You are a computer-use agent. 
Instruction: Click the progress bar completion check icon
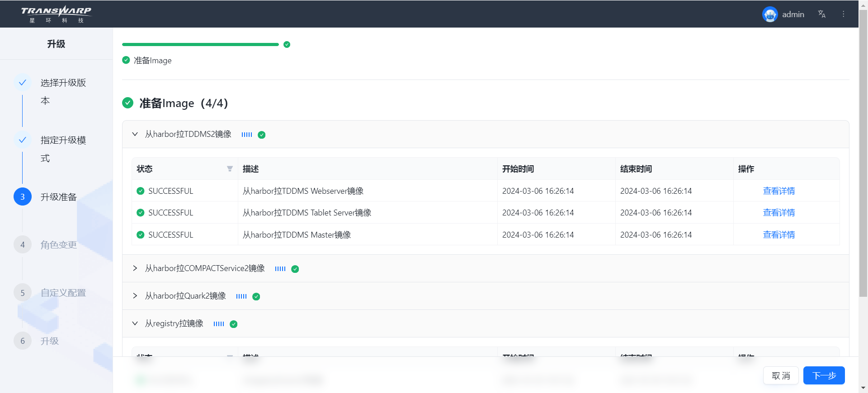(x=287, y=44)
